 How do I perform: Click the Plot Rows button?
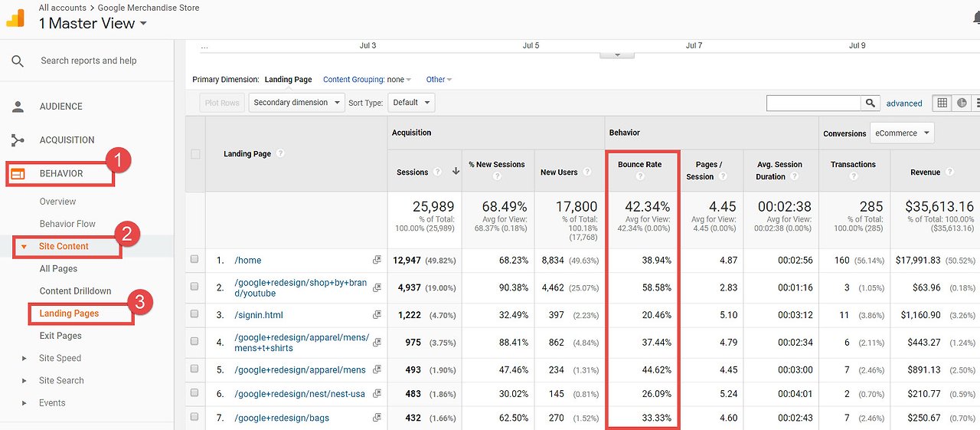tap(223, 103)
